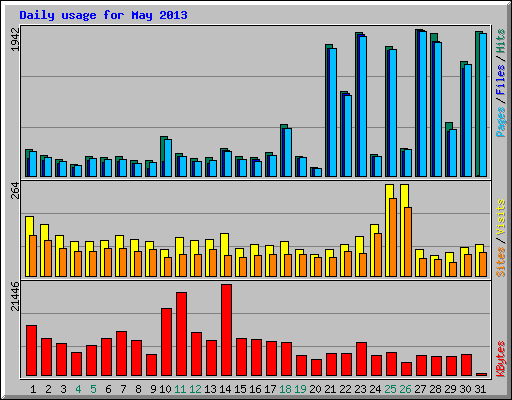The width and height of the screenshot is (512, 400).
Task: Click the 'Daily usage for May 2013' title
Action: (x=103, y=15)
